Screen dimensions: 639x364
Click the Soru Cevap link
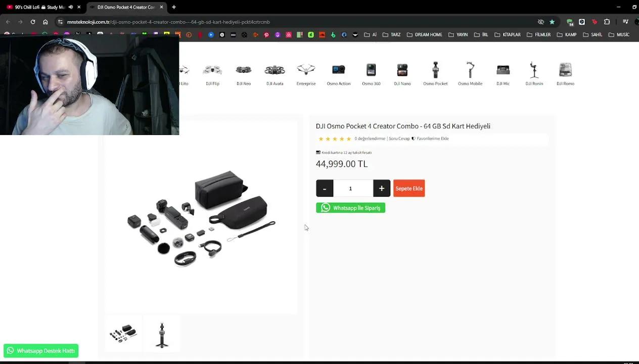click(399, 139)
